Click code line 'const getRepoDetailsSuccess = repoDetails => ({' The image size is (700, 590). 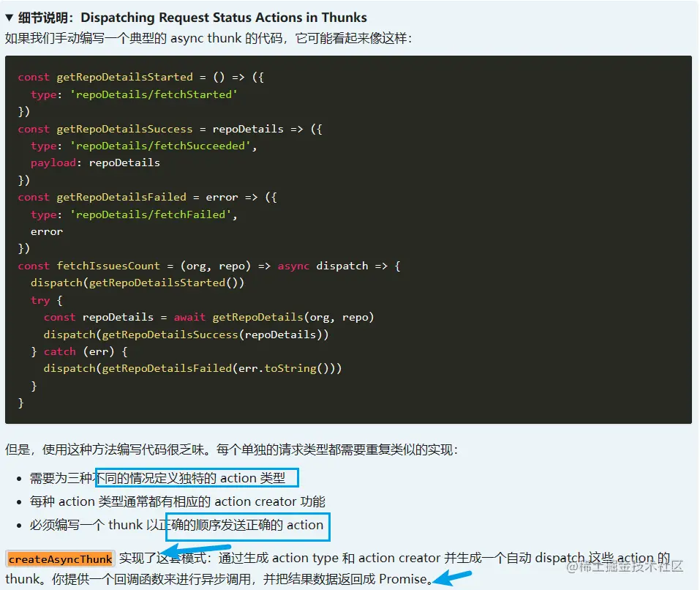pyautogui.click(x=170, y=129)
